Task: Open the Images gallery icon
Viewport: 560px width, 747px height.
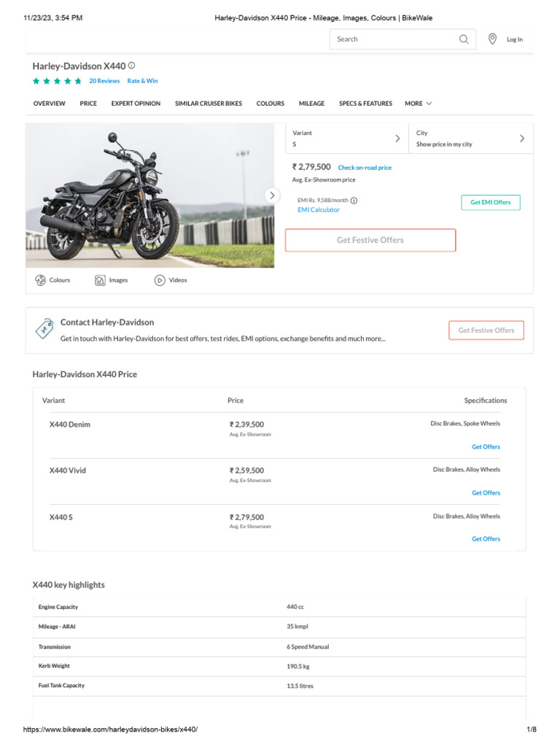Action: (x=100, y=280)
